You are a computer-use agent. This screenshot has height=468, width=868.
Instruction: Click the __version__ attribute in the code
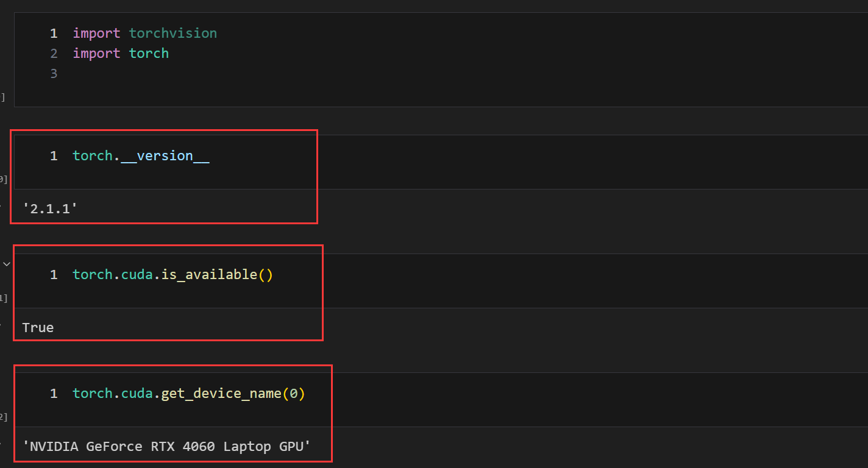[x=165, y=155]
